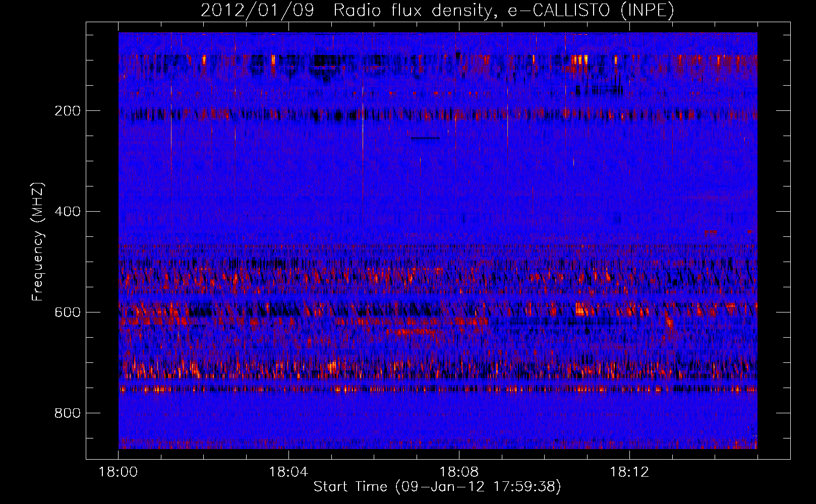Click the plot title "2012/01/09 Radio flux density, e-CALLISTO (INPE)"

pos(437,10)
